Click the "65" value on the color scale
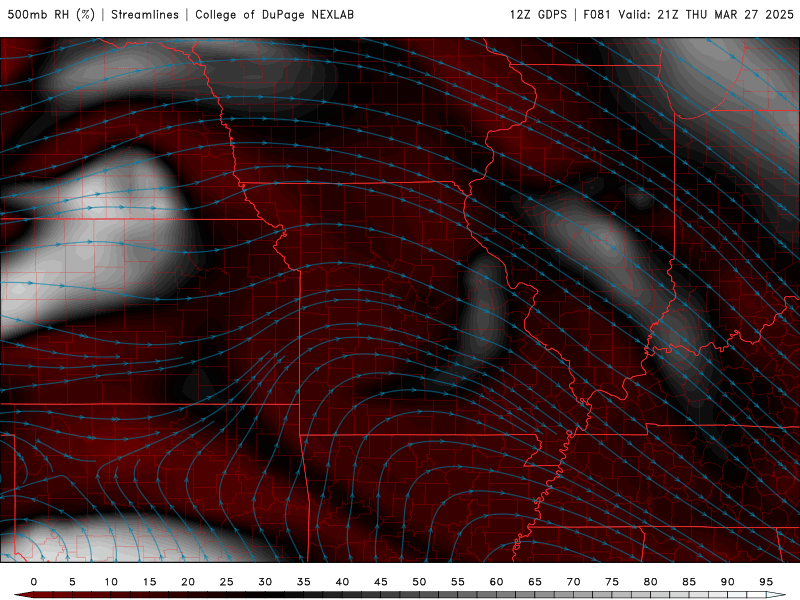Viewport: 800px width, 600px height. click(535, 582)
